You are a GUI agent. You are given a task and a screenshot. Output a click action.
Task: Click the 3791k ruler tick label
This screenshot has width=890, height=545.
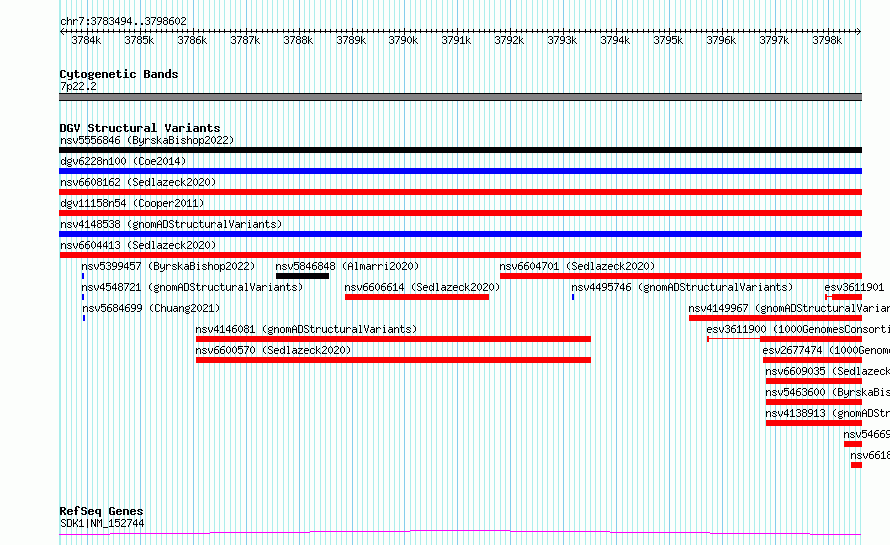pos(456,40)
